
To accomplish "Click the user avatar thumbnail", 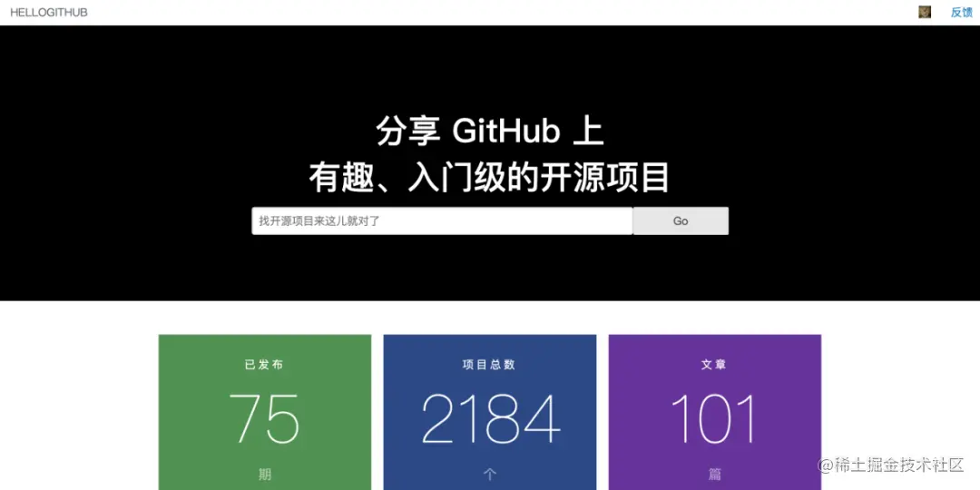I will 925,12.
